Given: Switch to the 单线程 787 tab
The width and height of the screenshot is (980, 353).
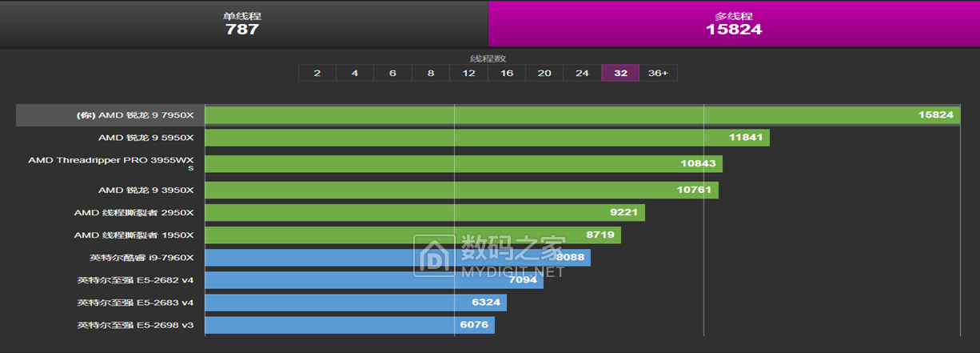Looking at the screenshot, I should tap(242, 23).
